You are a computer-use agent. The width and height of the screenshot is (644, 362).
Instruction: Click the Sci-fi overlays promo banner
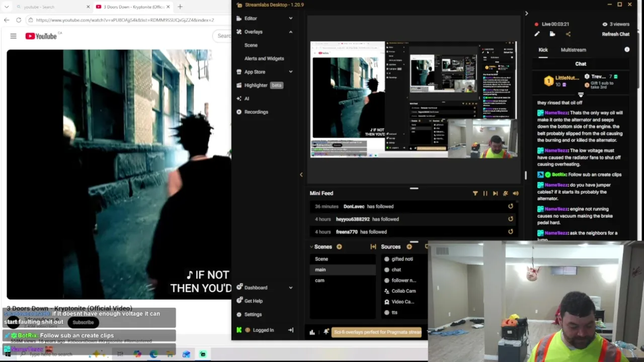(377, 332)
